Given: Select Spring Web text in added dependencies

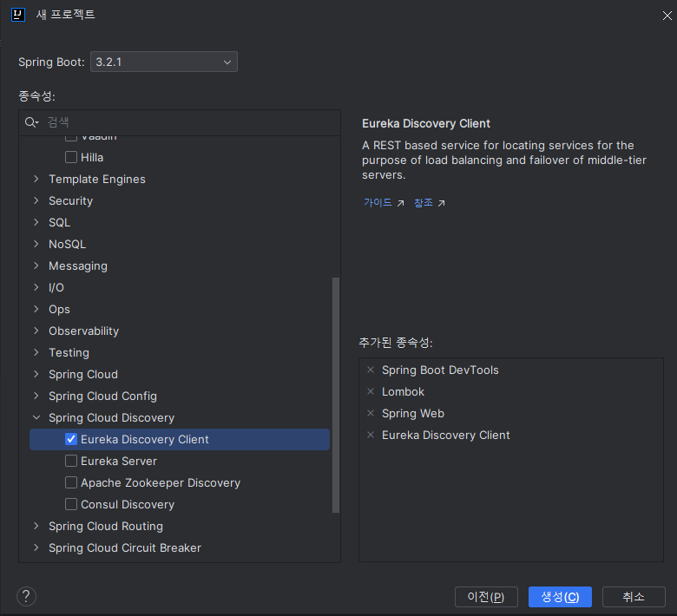Looking at the screenshot, I should (x=413, y=414).
